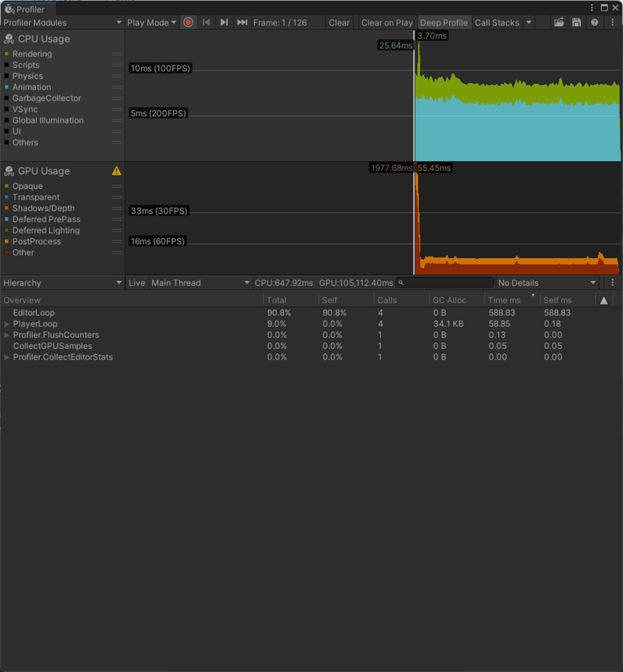The width and height of the screenshot is (623, 672).
Task: Select the CollectGPUSamples row
Action: point(311,346)
